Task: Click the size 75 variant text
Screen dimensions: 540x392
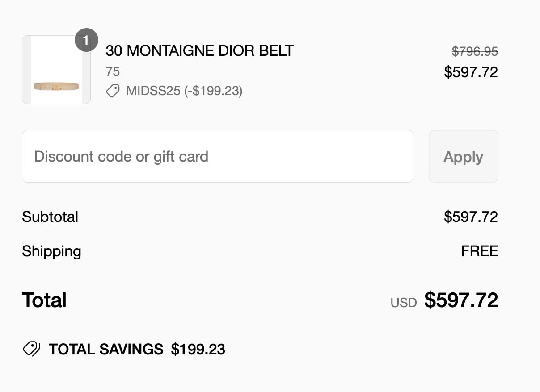Action: click(x=113, y=71)
